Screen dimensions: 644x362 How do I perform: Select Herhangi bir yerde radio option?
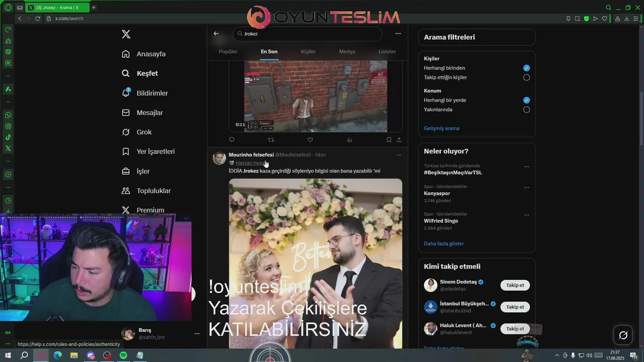pos(526,100)
